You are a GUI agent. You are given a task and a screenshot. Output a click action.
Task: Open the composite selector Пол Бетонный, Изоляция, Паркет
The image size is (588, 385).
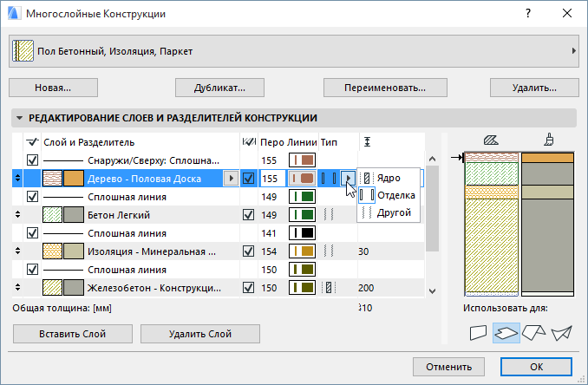pos(294,51)
